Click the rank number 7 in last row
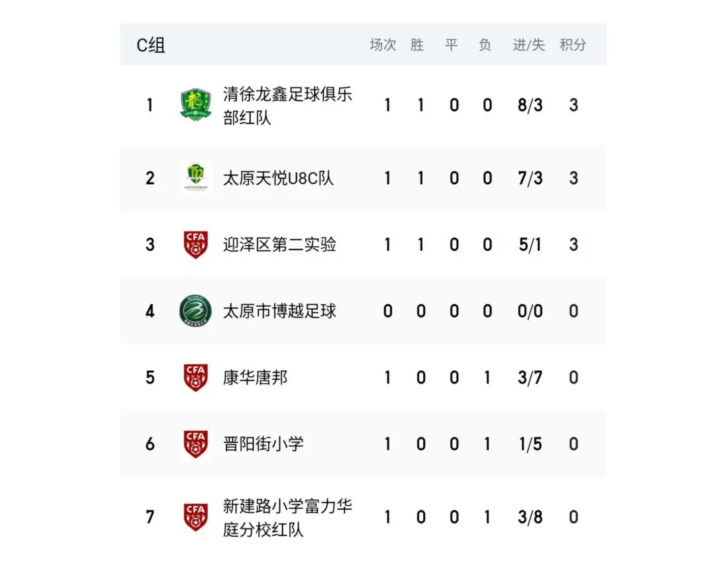728x580 pixels. click(x=150, y=517)
